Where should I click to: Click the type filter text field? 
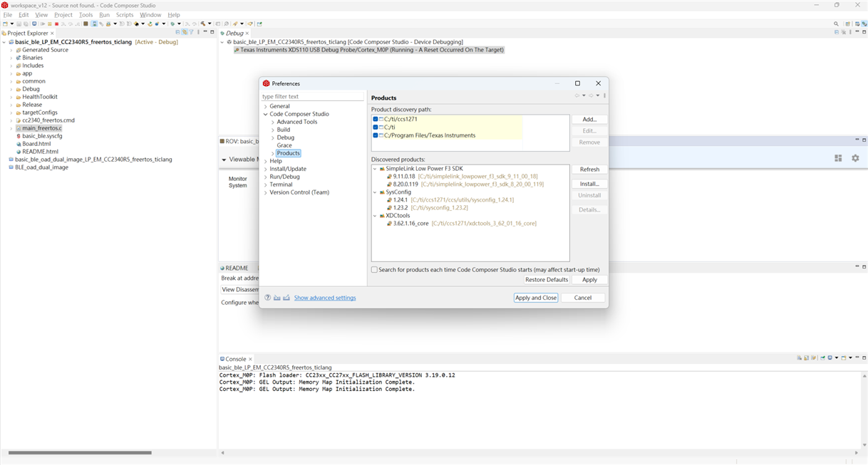point(312,96)
